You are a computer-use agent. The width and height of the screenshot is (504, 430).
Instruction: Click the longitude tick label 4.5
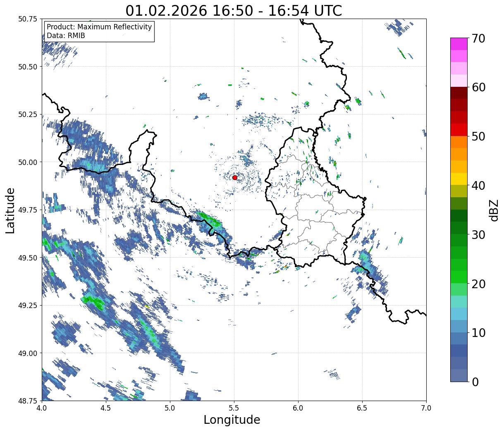click(106, 408)
